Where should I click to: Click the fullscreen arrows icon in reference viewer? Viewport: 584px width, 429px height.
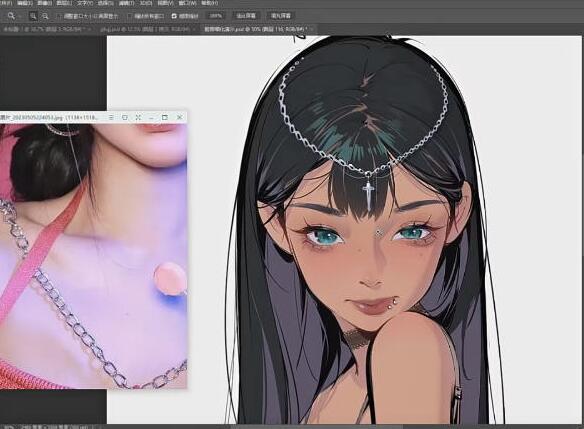(x=138, y=117)
